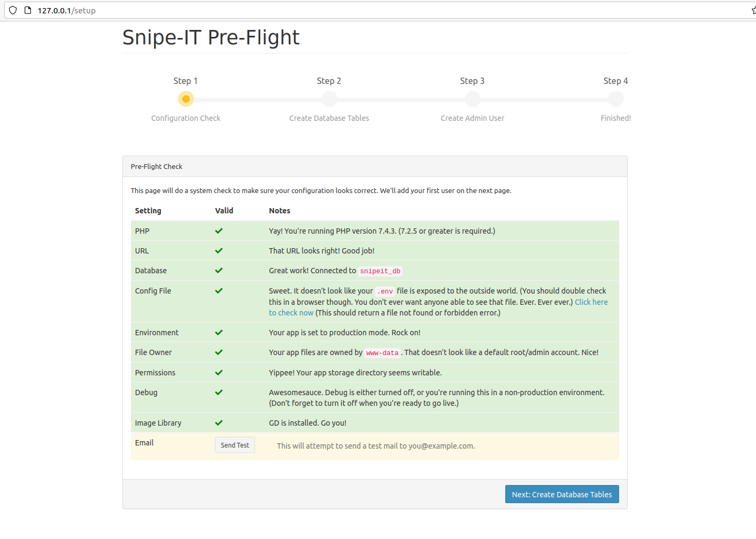The width and height of the screenshot is (756, 539).
Task: Select the Step 1 progress circle
Action: point(186,99)
